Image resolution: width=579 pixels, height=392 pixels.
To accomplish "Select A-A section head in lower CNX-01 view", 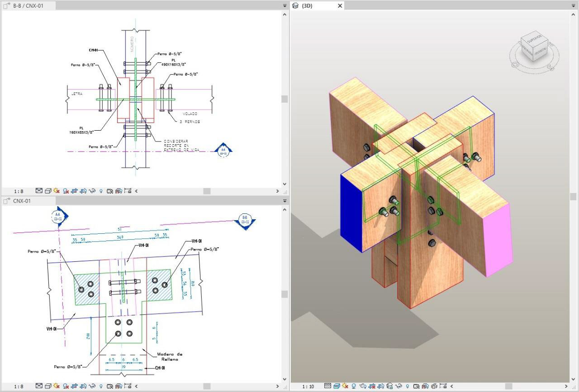I will (x=58, y=217).
